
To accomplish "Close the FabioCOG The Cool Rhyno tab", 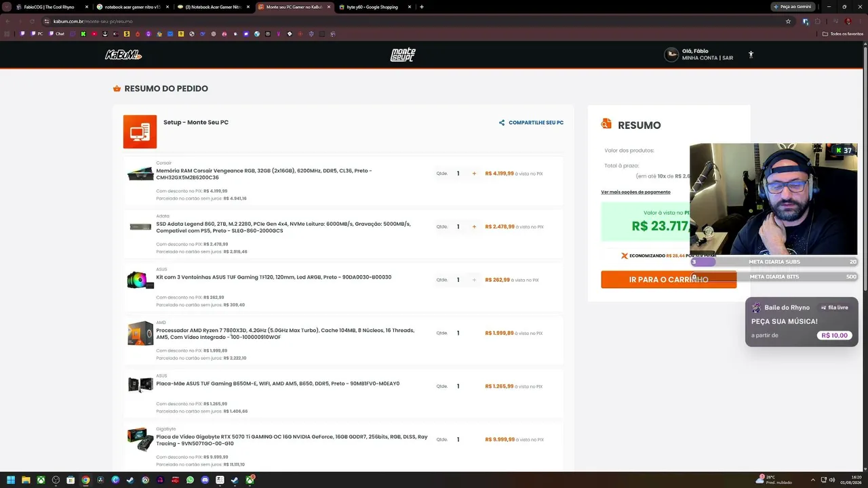I will pyautogui.click(x=87, y=7).
